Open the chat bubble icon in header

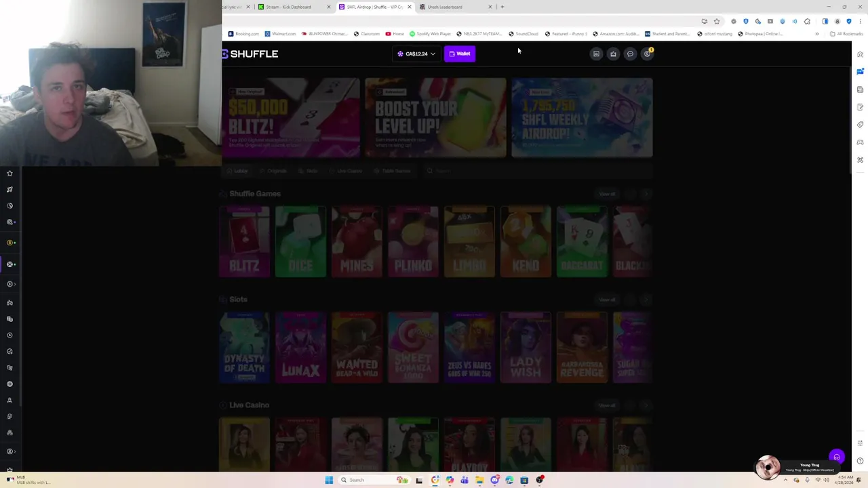click(x=630, y=54)
